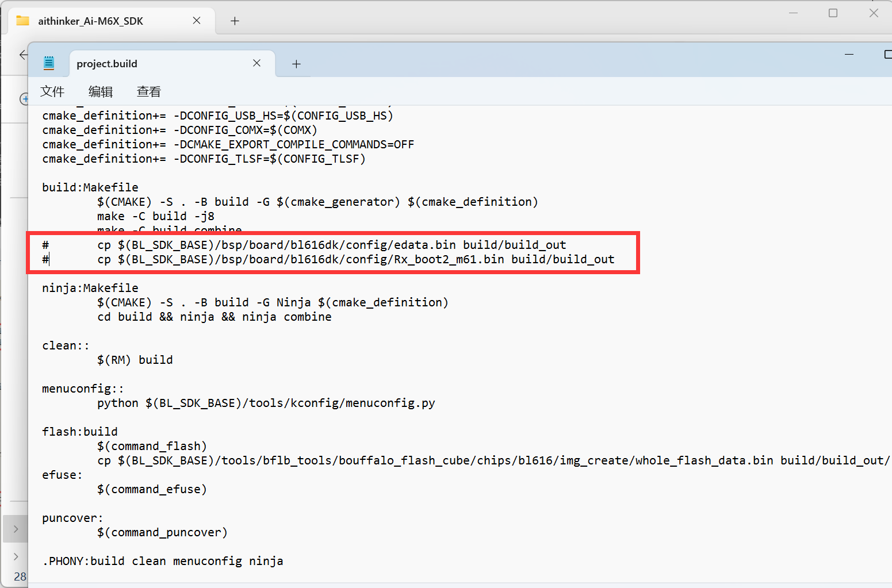Click the make -C build -j8 line
Viewport: 892px width, 588px height.
point(156,216)
